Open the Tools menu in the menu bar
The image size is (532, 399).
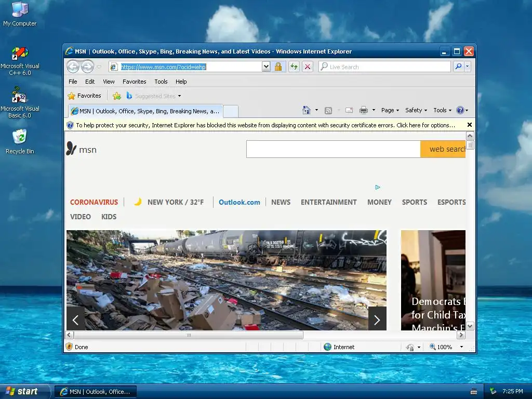pos(161,82)
